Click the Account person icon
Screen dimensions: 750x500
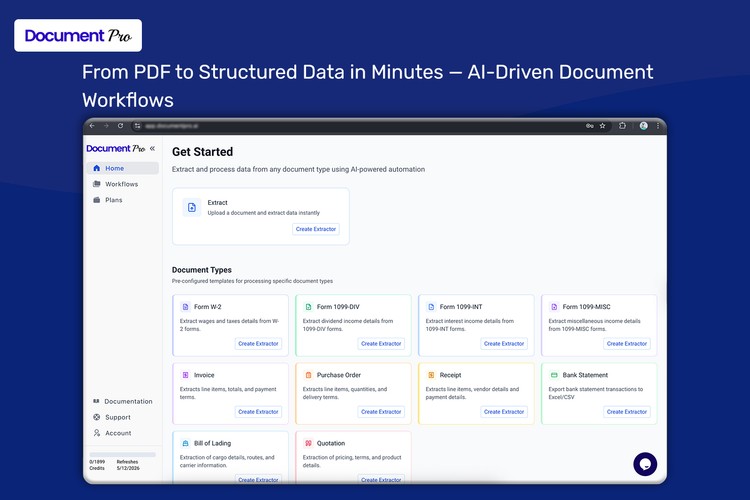coord(97,433)
